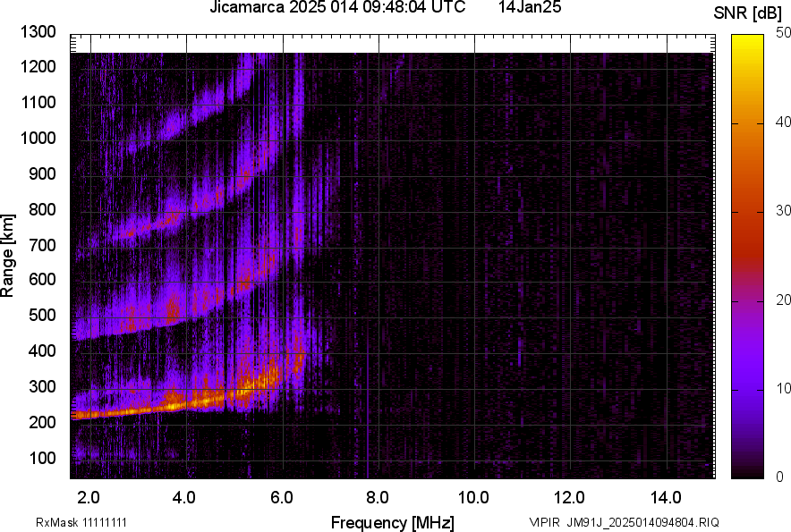Viewport: 791px width, 532px height.
Task: Click the range tick label 600
Action: [42, 279]
